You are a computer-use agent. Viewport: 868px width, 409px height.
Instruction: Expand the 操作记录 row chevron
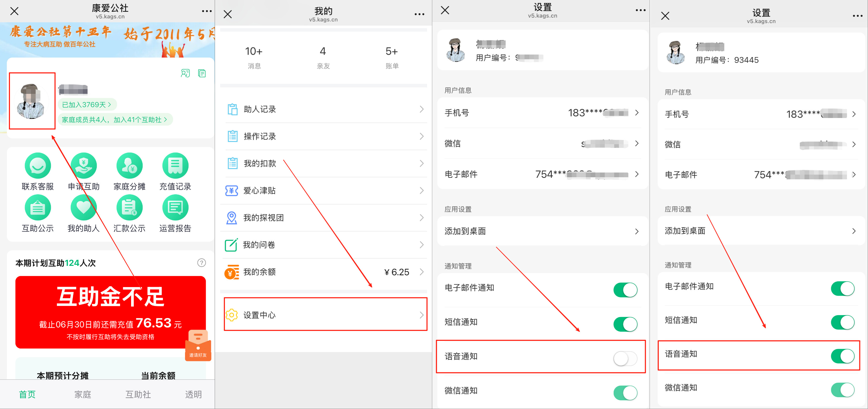(x=422, y=136)
